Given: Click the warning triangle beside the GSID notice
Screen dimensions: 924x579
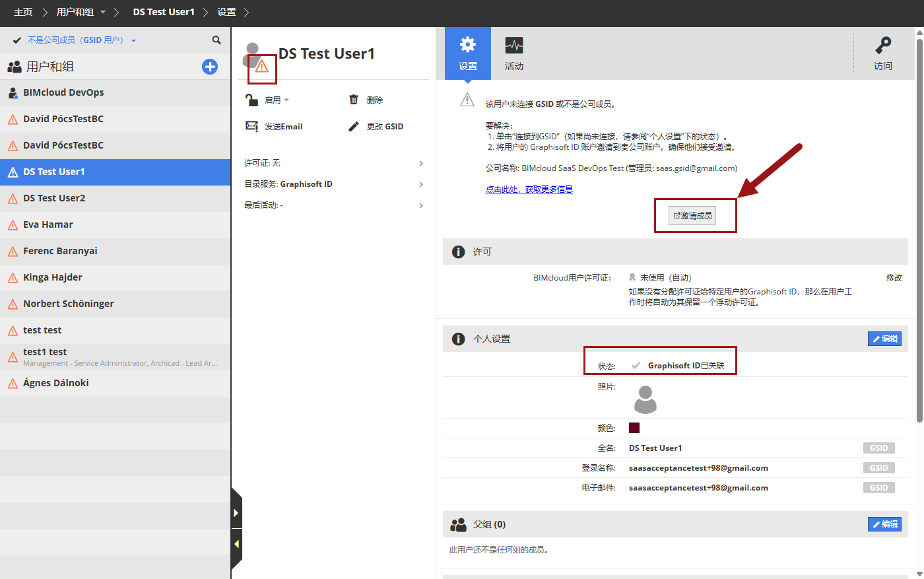Looking at the screenshot, I should 467,100.
